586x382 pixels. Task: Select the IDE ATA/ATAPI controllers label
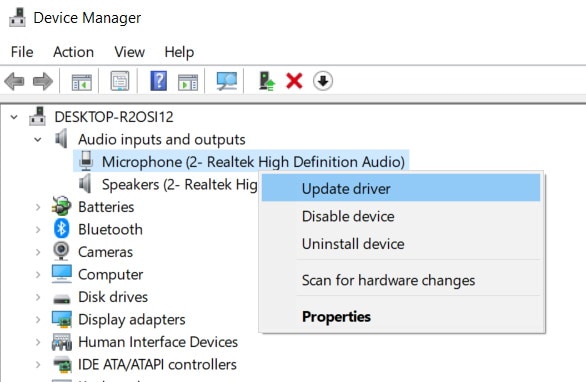(x=157, y=364)
